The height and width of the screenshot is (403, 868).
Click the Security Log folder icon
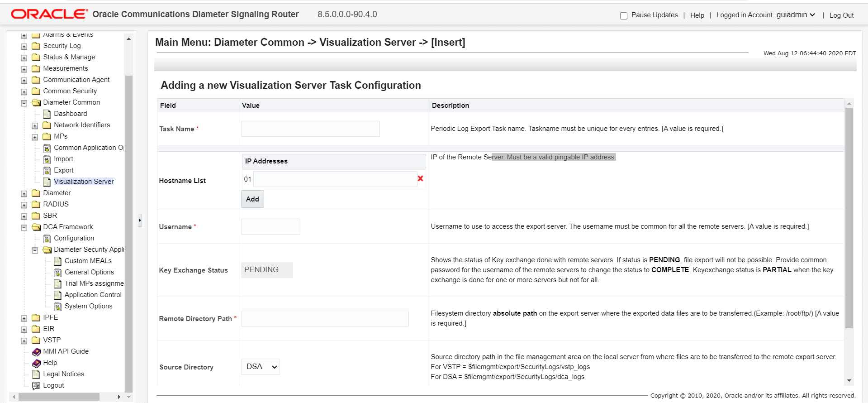[36, 46]
